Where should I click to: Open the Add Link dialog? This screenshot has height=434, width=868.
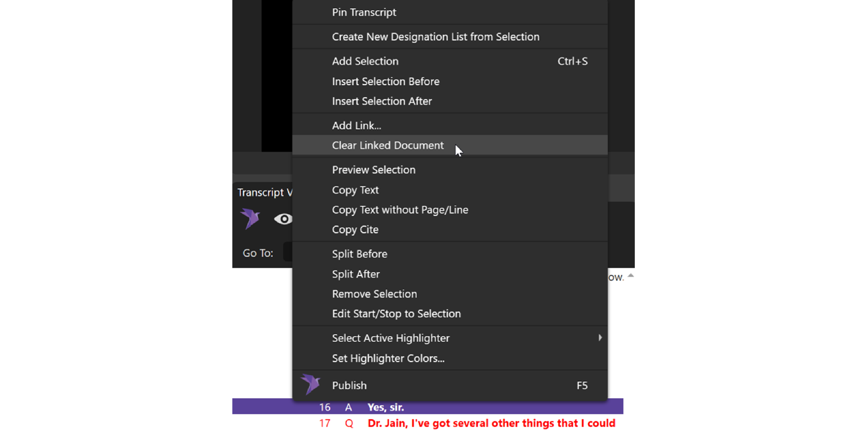tap(357, 126)
